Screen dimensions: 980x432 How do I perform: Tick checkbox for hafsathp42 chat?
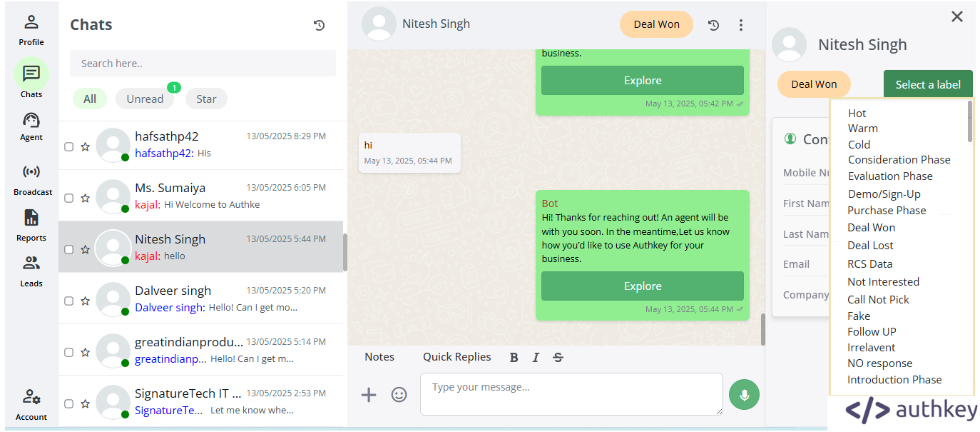pyautogui.click(x=69, y=146)
